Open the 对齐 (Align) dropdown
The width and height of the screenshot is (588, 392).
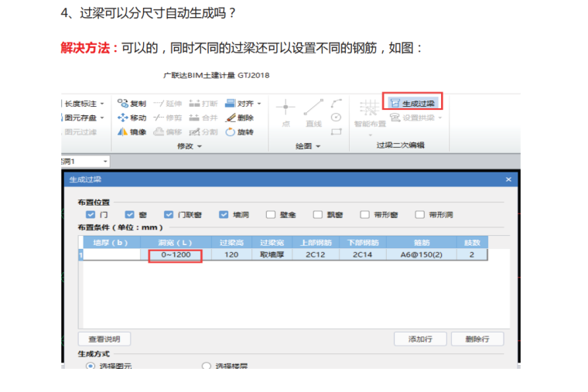(248, 103)
